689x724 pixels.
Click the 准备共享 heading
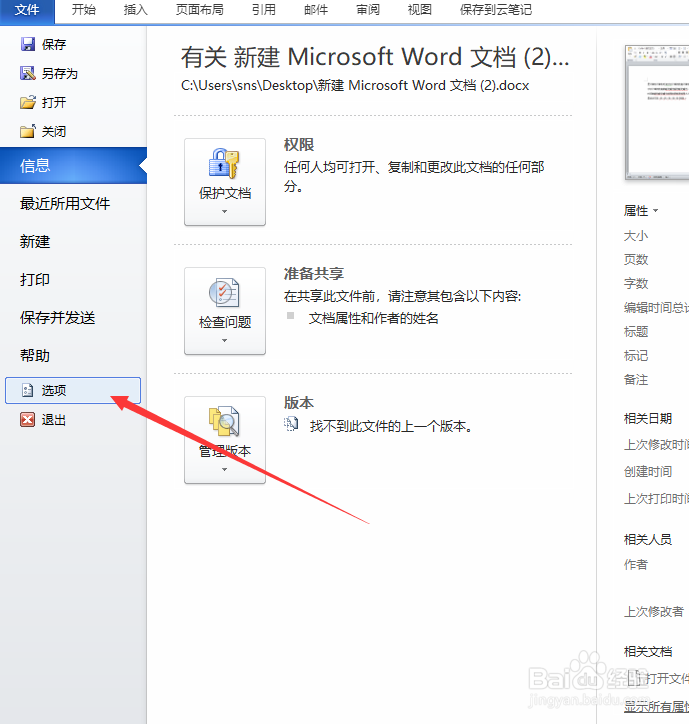[314, 273]
